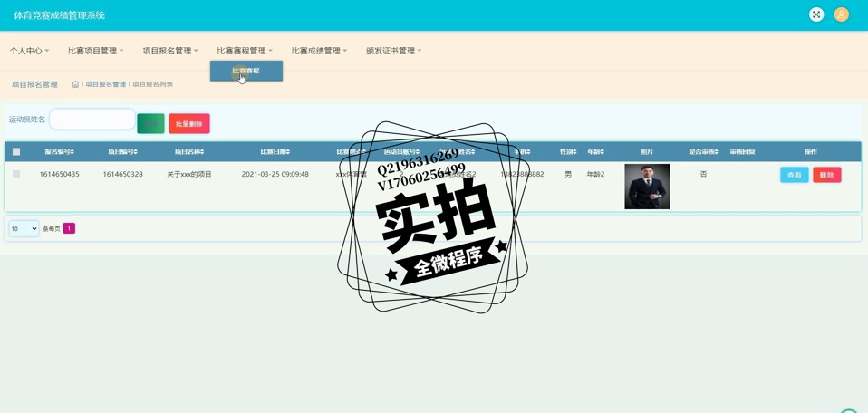The width and height of the screenshot is (868, 413).
Task: Expand the 个人中心 menu
Action: coord(29,51)
